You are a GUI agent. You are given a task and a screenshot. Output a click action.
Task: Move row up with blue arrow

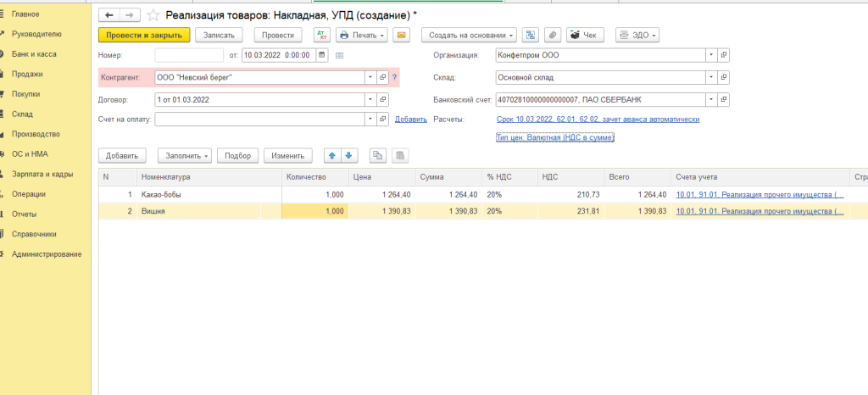[x=332, y=156]
